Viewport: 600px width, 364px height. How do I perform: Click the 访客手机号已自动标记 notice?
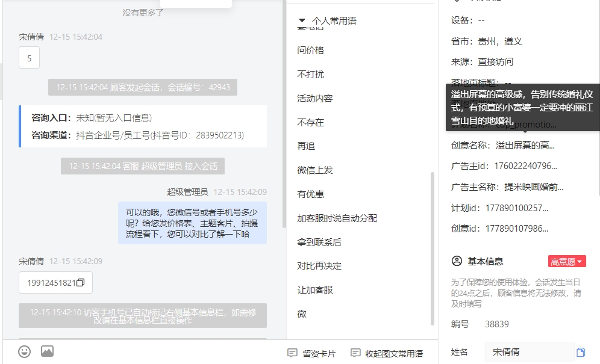pos(143,316)
